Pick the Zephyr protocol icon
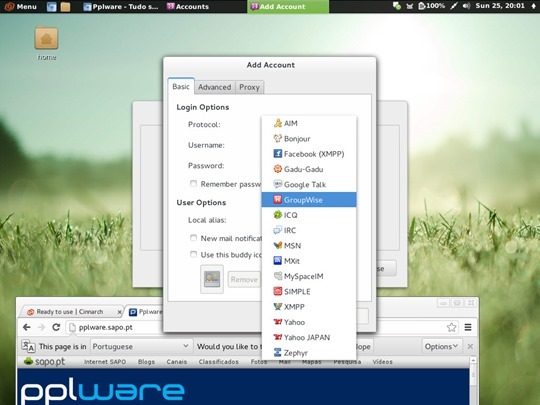 tap(278, 352)
